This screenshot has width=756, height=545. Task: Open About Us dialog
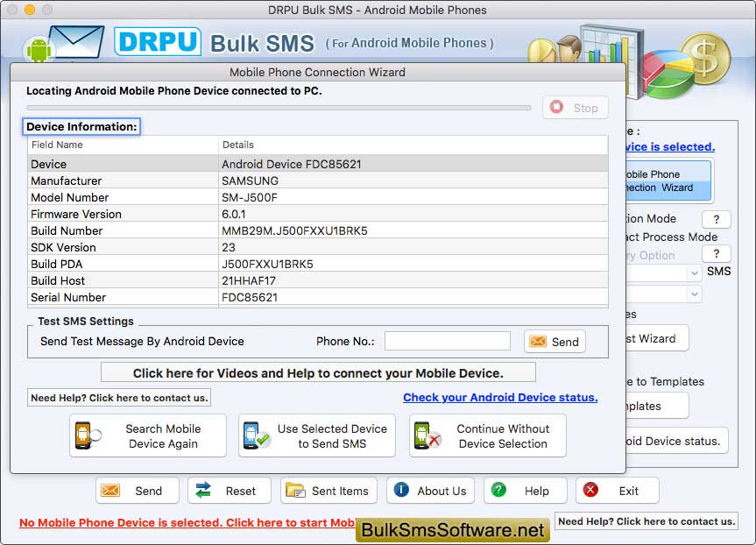pyautogui.click(x=430, y=491)
